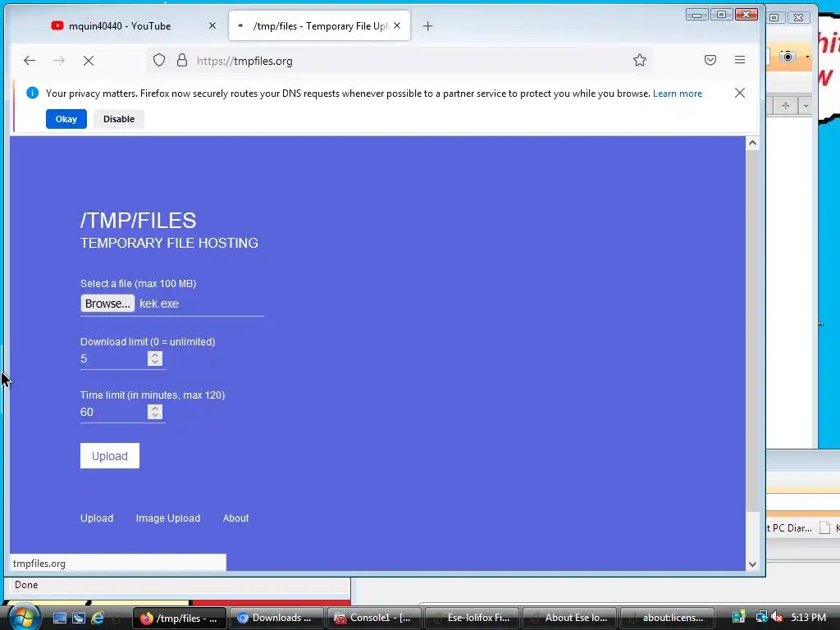Click the Okay button in the privacy notice
This screenshot has height=630, width=840.
tap(66, 119)
